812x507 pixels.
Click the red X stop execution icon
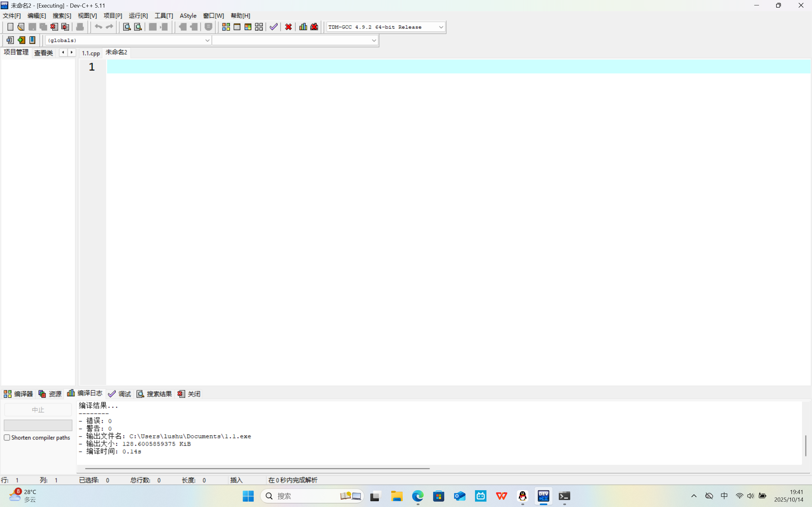[288, 27]
